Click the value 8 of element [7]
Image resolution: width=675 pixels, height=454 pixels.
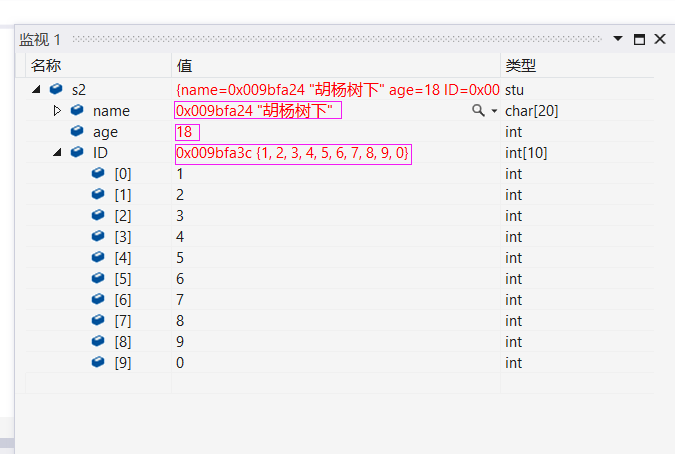pyautogui.click(x=180, y=321)
